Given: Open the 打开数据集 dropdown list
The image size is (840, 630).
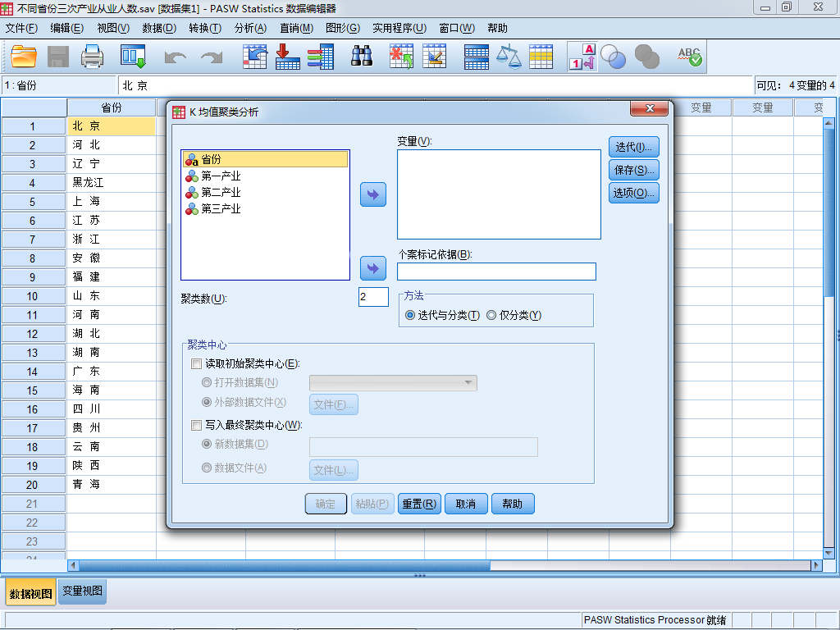Looking at the screenshot, I should 393,383.
